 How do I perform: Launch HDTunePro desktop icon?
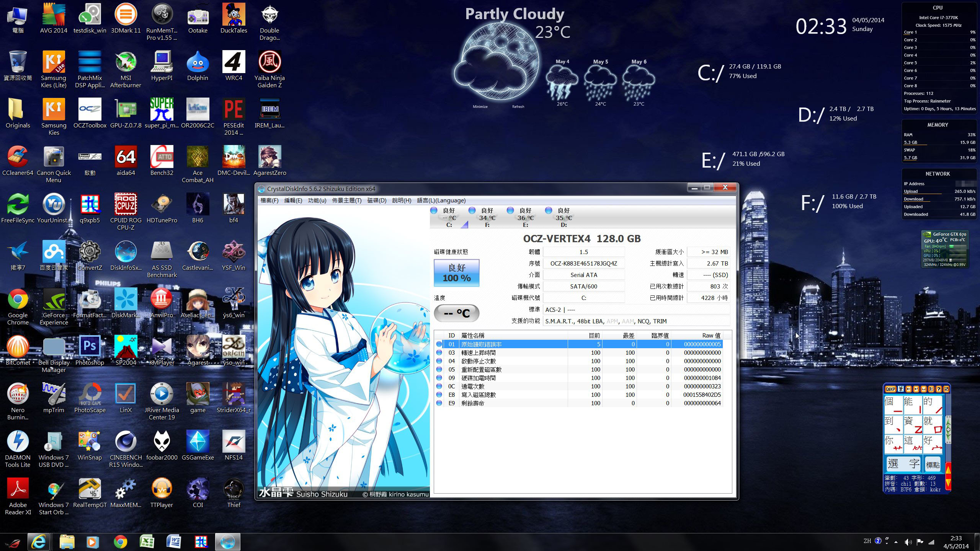[162, 208]
